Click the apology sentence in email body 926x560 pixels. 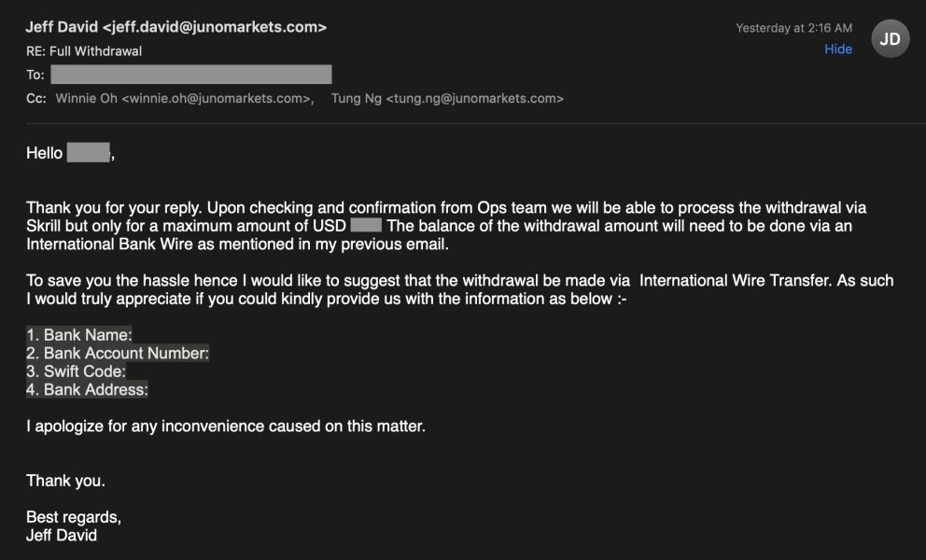[x=226, y=427]
